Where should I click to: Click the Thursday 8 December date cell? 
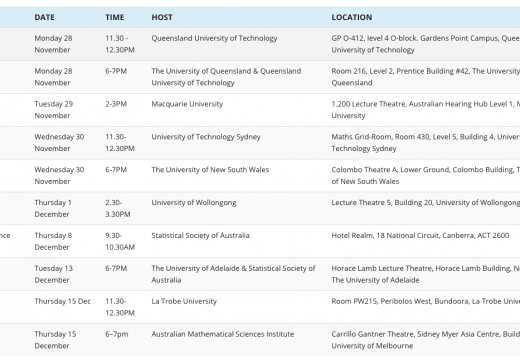53,241
